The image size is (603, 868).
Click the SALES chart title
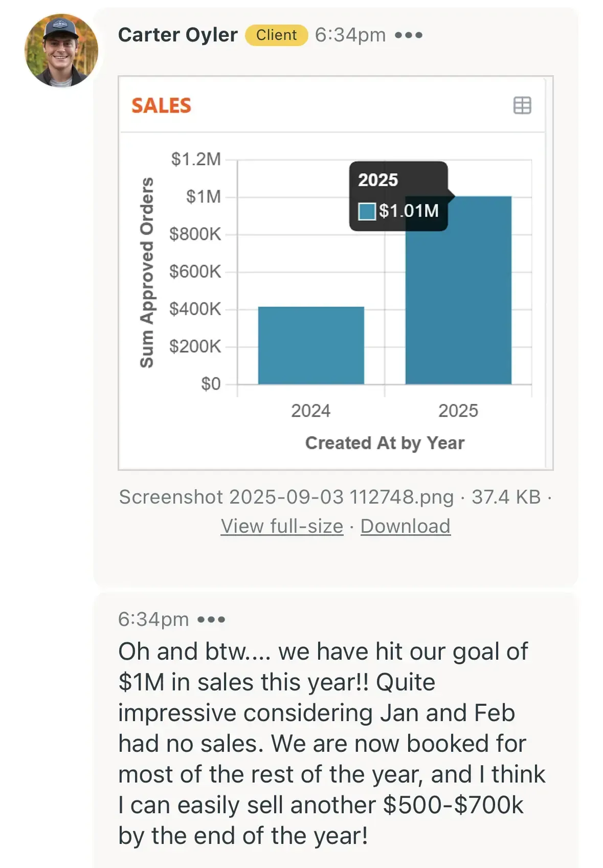(161, 105)
